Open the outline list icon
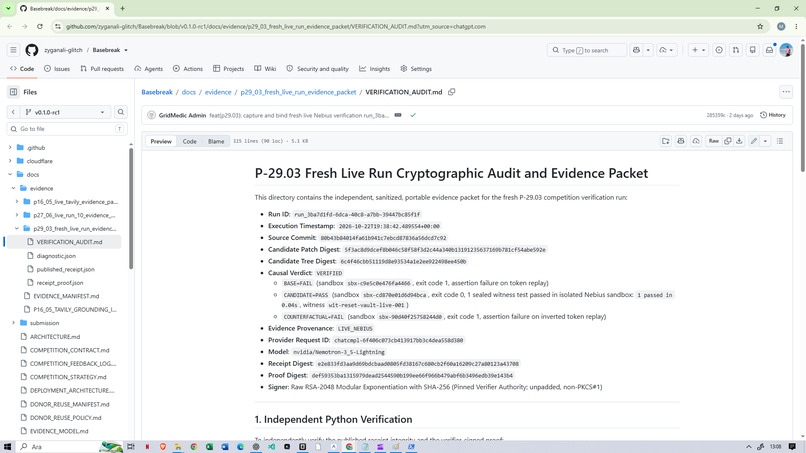This screenshot has width=806, height=453. [x=780, y=141]
